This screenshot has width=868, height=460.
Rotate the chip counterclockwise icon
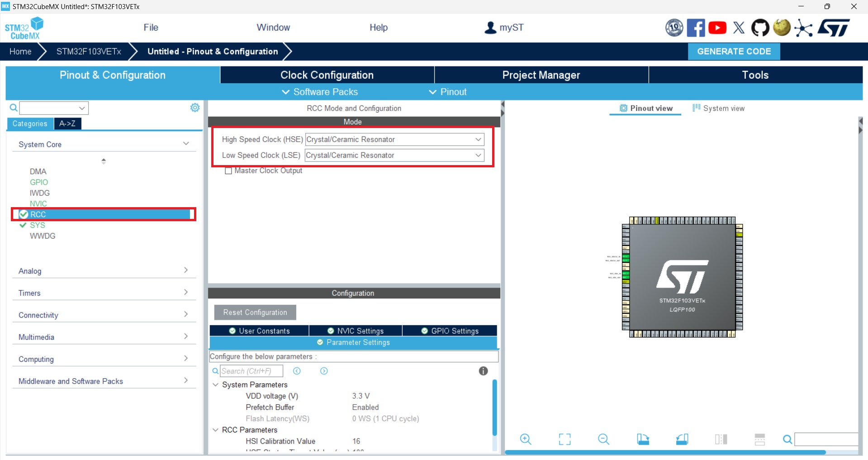(x=682, y=439)
